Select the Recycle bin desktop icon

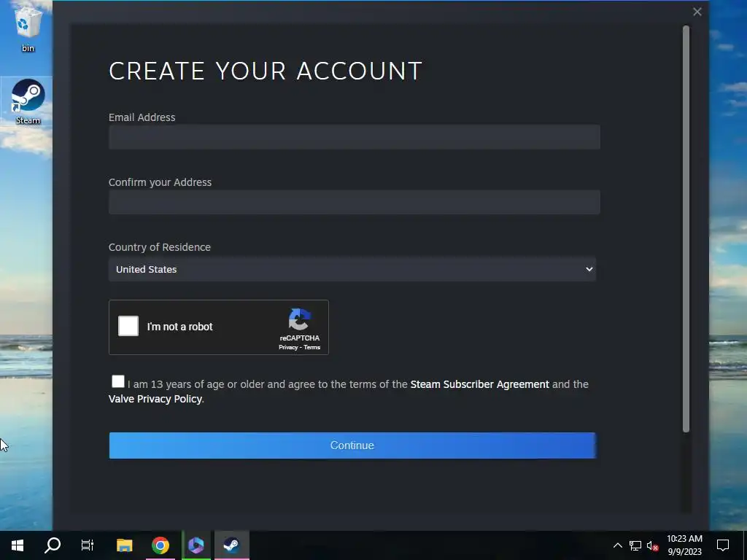pos(28,28)
